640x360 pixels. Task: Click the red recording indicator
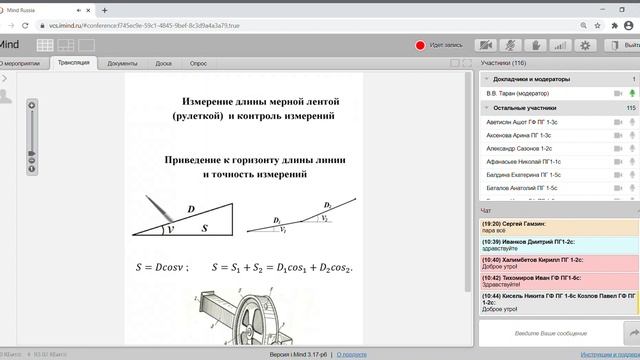[420, 45]
